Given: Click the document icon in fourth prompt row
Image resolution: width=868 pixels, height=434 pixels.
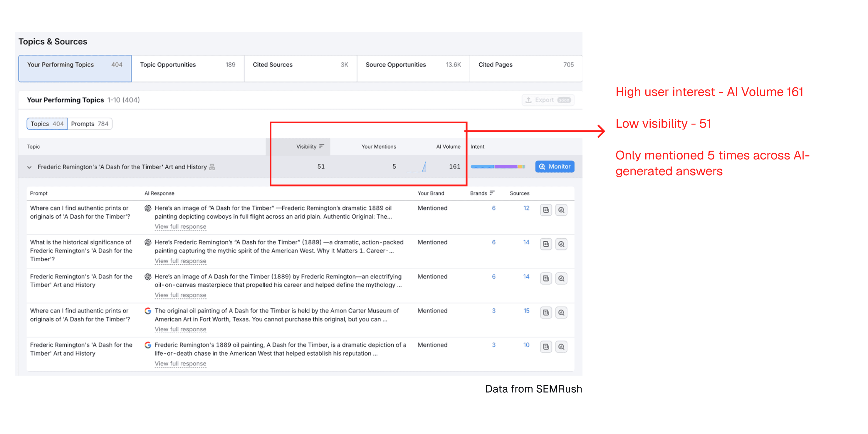Looking at the screenshot, I should (545, 312).
